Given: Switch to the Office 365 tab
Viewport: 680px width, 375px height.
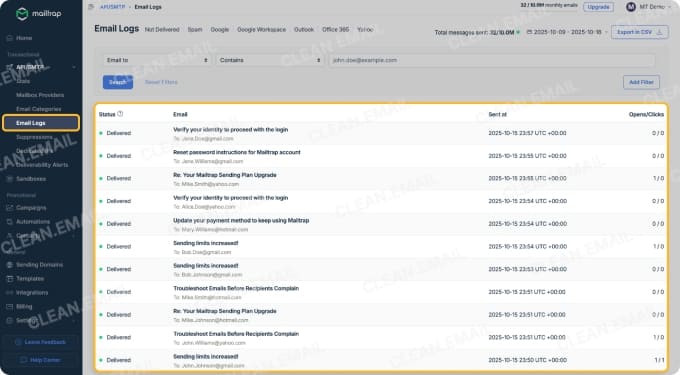Looking at the screenshot, I should 335,29.
